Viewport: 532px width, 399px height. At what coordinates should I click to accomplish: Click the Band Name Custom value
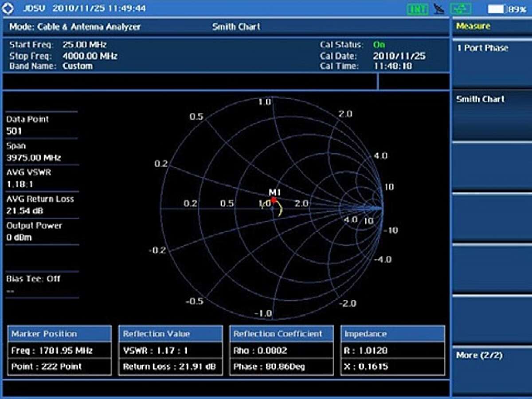click(78, 66)
